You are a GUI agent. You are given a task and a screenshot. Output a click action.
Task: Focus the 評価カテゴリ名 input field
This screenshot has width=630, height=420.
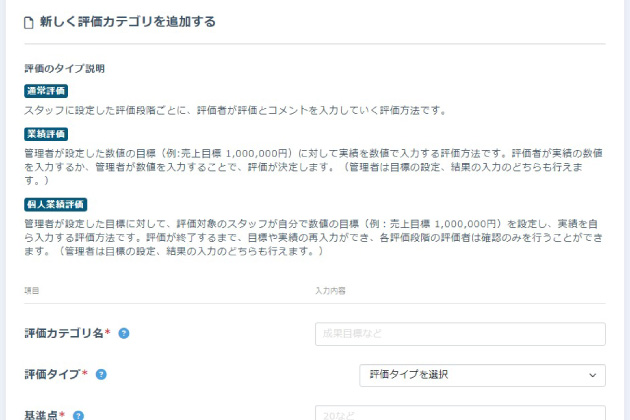click(x=460, y=334)
